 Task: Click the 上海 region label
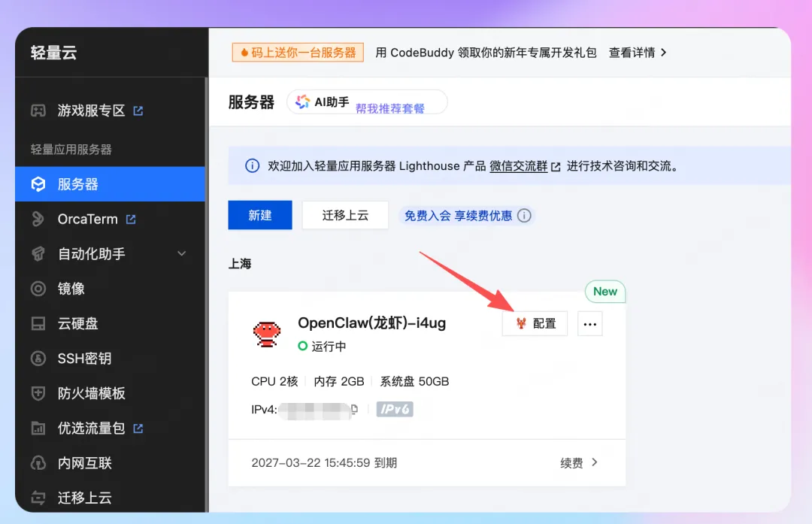pos(240,264)
